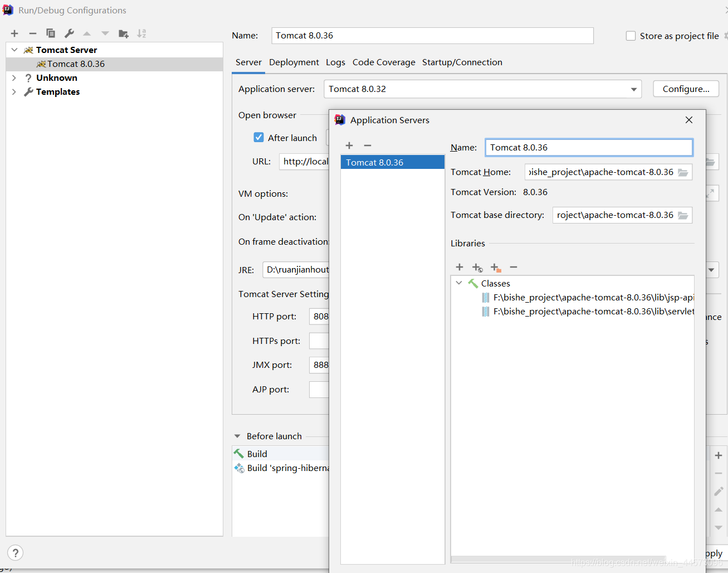Click Application Servers Name field
Viewport: 728px width, 573px height.
(589, 148)
